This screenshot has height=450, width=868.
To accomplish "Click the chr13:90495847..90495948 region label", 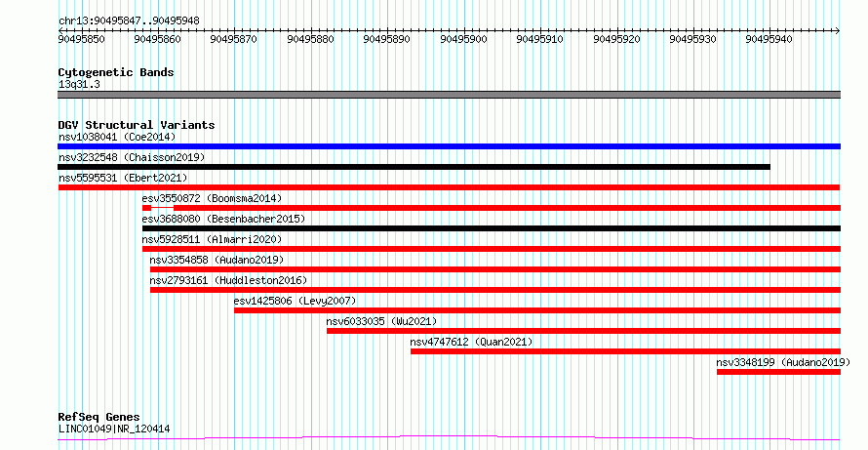I will (x=129, y=21).
